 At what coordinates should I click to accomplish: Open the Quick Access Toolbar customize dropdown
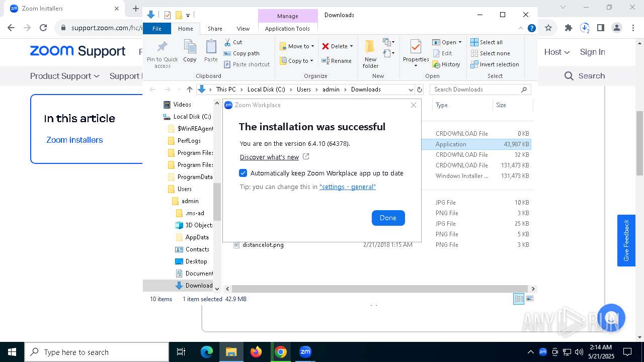click(x=188, y=15)
